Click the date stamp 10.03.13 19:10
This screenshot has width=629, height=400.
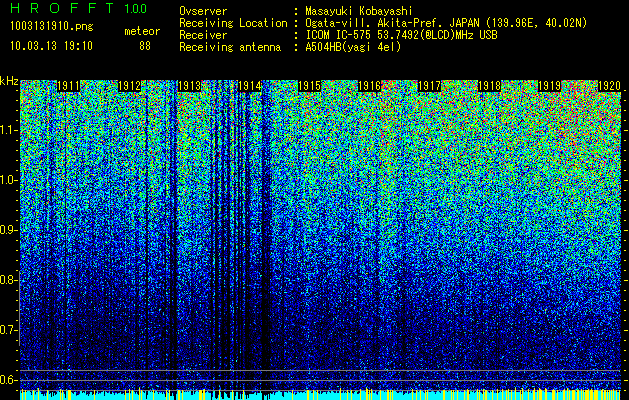pyautogui.click(x=51, y=46)
